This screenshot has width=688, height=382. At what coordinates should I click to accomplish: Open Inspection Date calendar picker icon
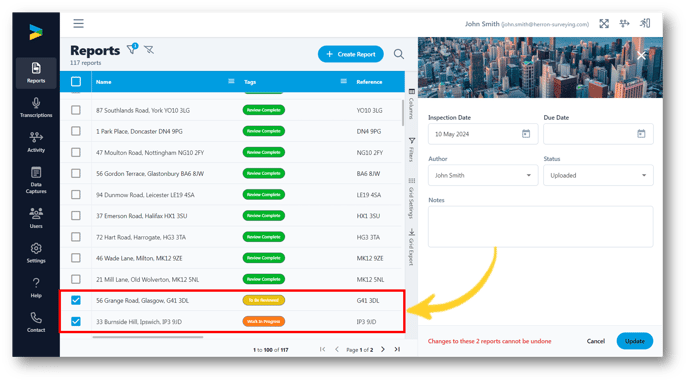click(x=526, y=134)
